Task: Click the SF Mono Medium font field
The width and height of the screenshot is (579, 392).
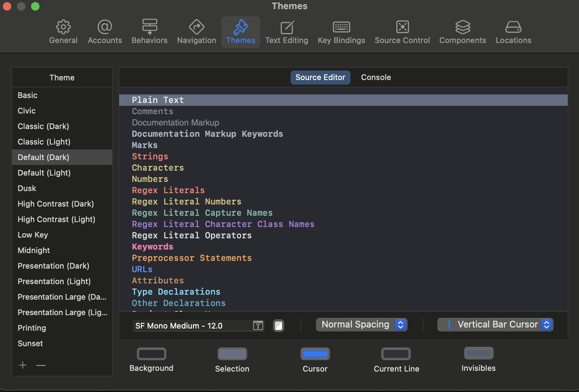Action: [199, 326]
